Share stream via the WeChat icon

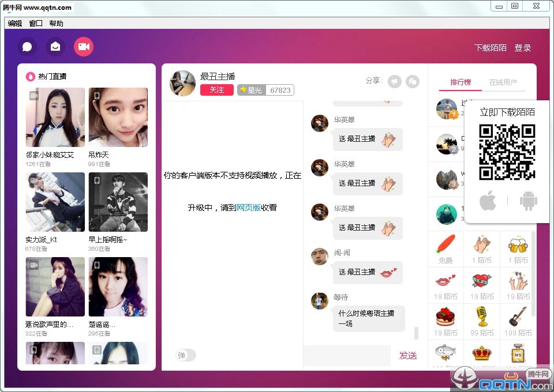pyautogui.click(x=412, y=81)
